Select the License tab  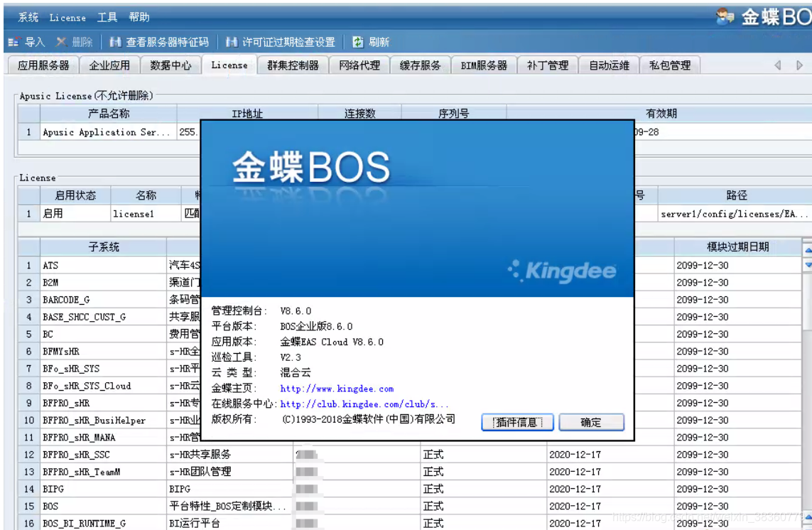pyautogui.click(x=229, y=65)
